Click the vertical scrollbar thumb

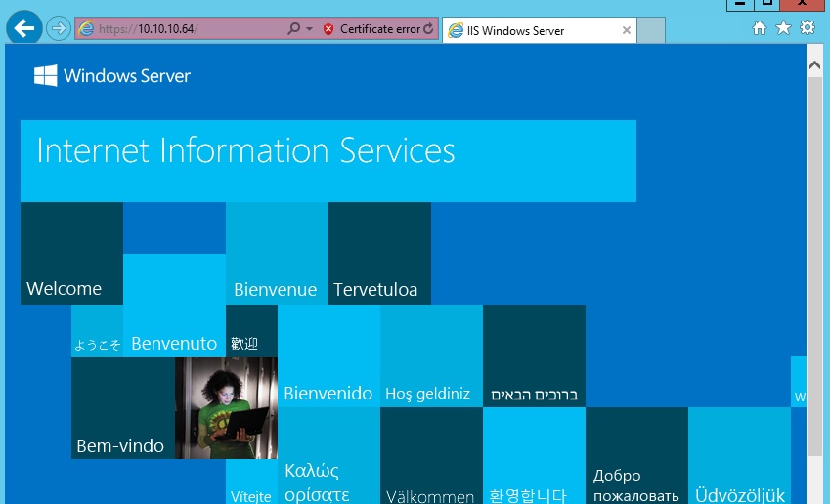coord(814,266)
